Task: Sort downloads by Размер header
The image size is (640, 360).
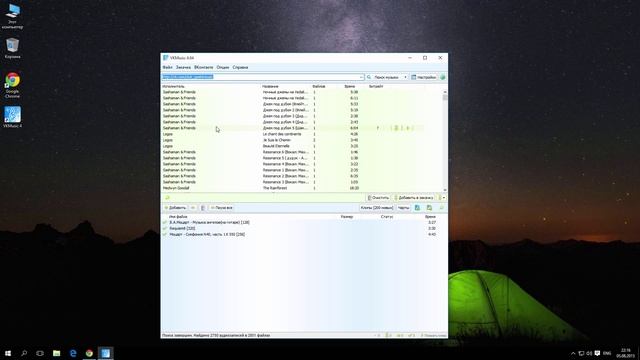Action: 347,217
